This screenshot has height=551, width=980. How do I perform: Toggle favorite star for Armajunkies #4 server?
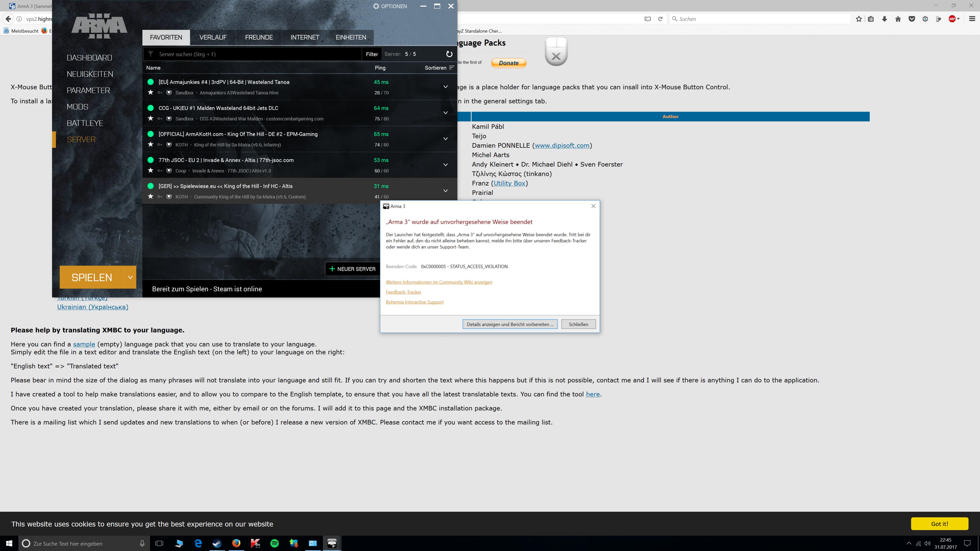[151, 92]
